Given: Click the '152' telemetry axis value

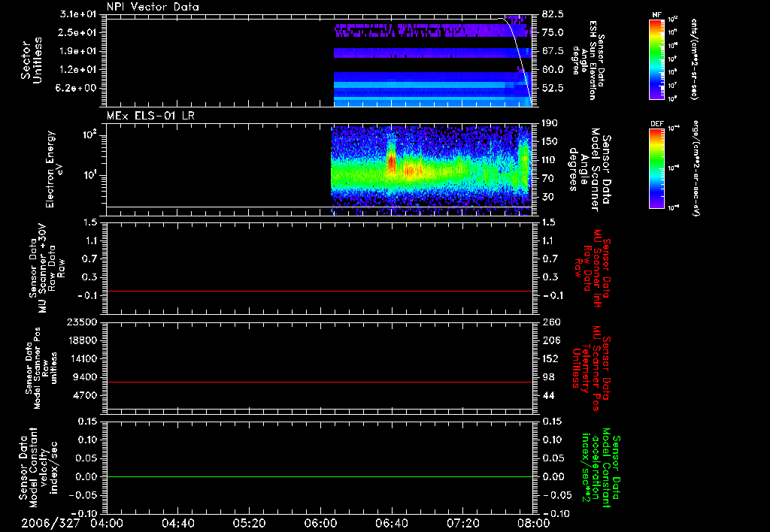Looking at the screenshot, I should click(x=550, y=358).
